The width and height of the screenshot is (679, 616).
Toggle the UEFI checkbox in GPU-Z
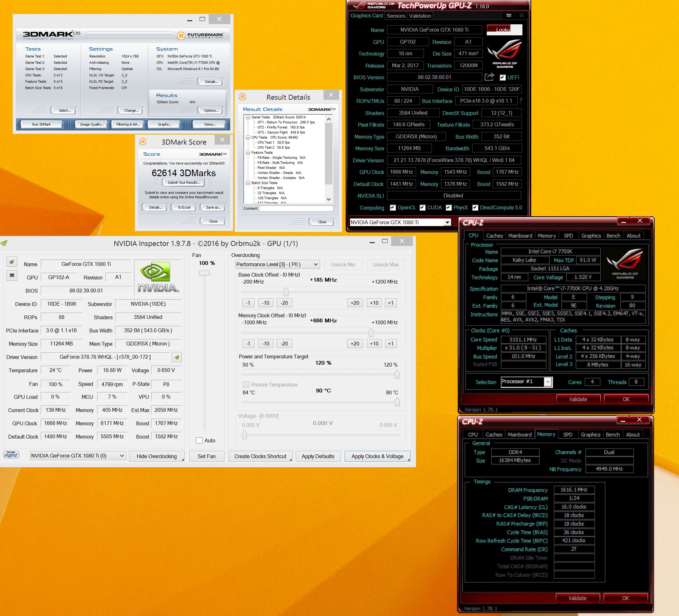[502, 77]
